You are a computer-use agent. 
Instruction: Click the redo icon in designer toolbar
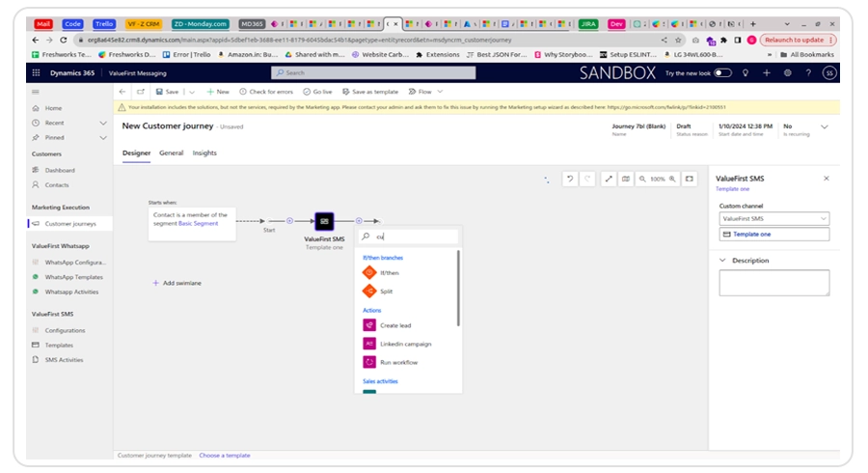(x=586, y=179)
